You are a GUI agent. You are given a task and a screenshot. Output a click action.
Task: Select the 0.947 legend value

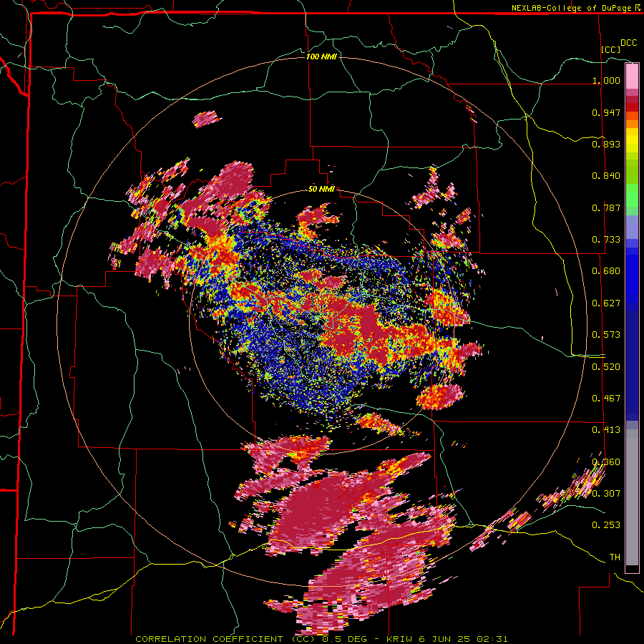[x=606, y=112]
